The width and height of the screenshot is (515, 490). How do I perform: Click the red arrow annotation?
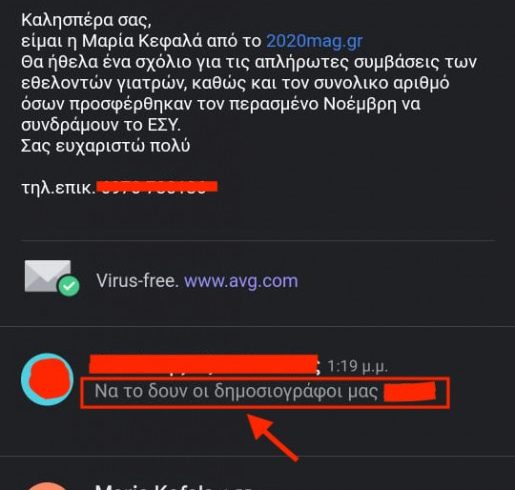272,436
